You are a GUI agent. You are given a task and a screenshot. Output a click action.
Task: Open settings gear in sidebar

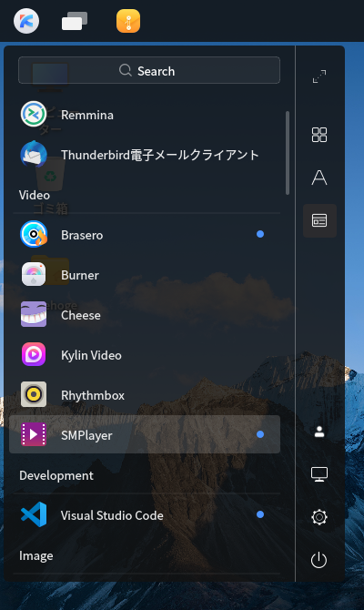coord(319,517)
